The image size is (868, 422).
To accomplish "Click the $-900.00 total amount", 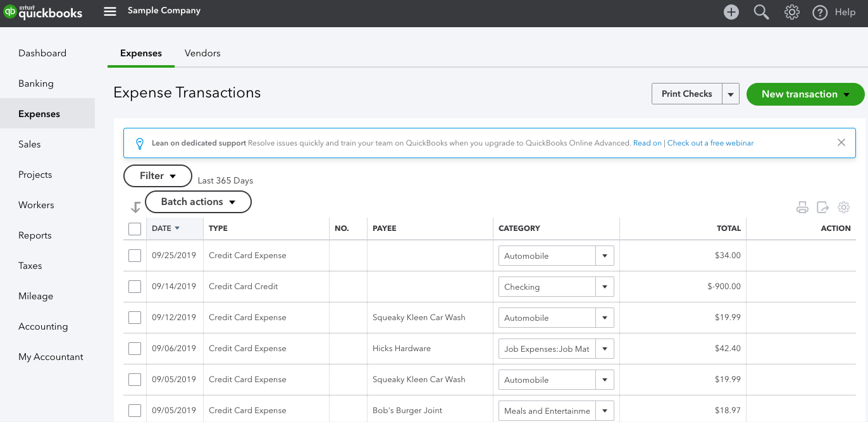I will click(x=724, y=287).
